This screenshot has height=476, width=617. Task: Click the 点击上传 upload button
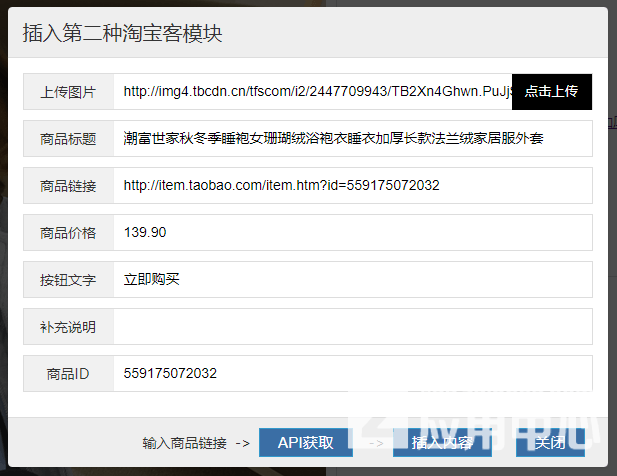(551, 92)
